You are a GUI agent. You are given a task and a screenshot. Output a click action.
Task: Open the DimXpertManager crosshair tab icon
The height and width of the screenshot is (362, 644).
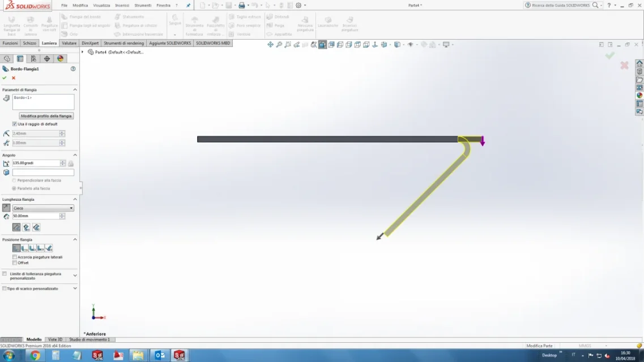(47, 59)
